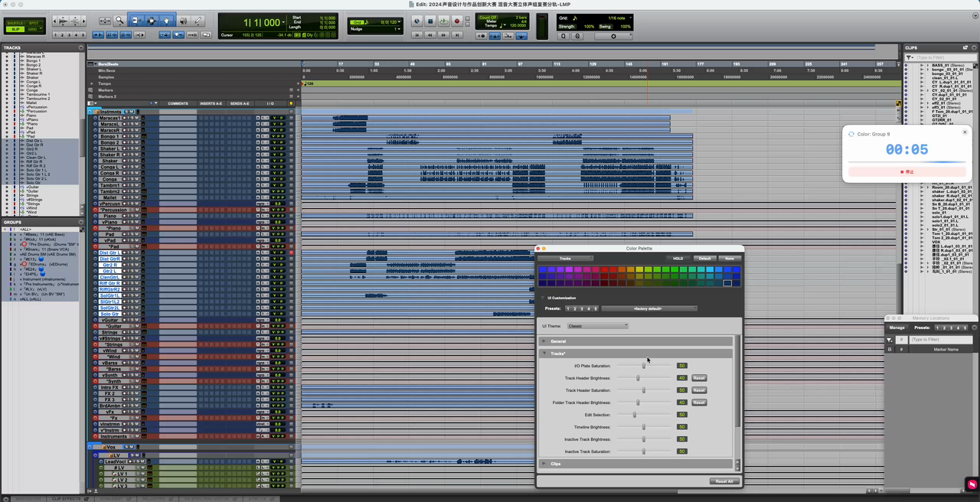Viewport: 980px width, 502px height.
Task: Select the Pencil tool
Action: tap(198, 20)
